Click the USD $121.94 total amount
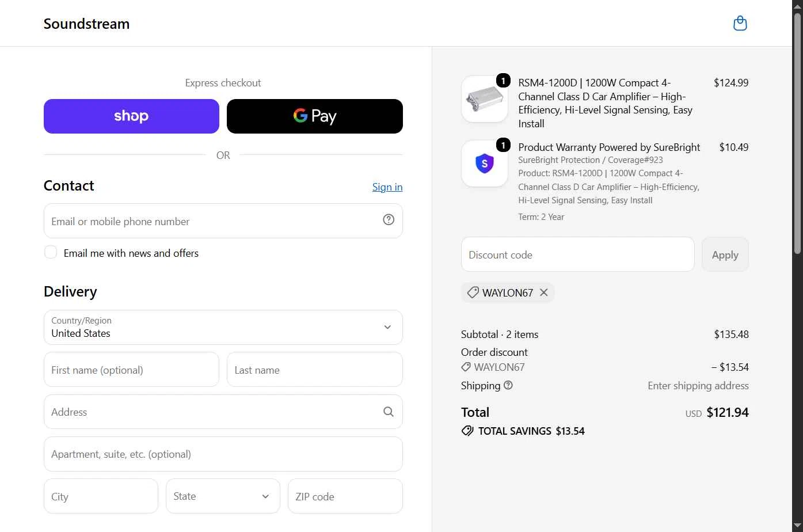This screenshot has width=803, height=532. (x=717, y=412)
